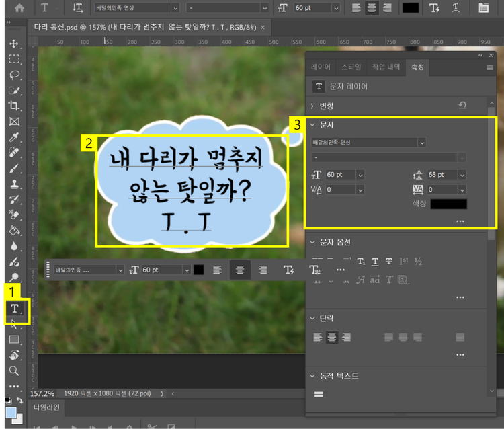Screen dimensions: 504x429
Task: Right align text in options bar
Action: 387,7
